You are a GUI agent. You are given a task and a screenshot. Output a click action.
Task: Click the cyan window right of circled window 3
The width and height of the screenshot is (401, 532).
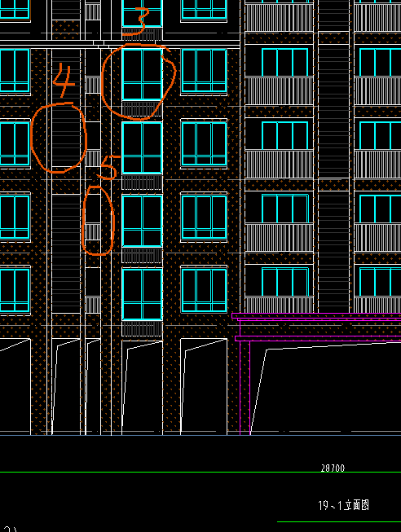pyautogui.click(x=204, y=71)
